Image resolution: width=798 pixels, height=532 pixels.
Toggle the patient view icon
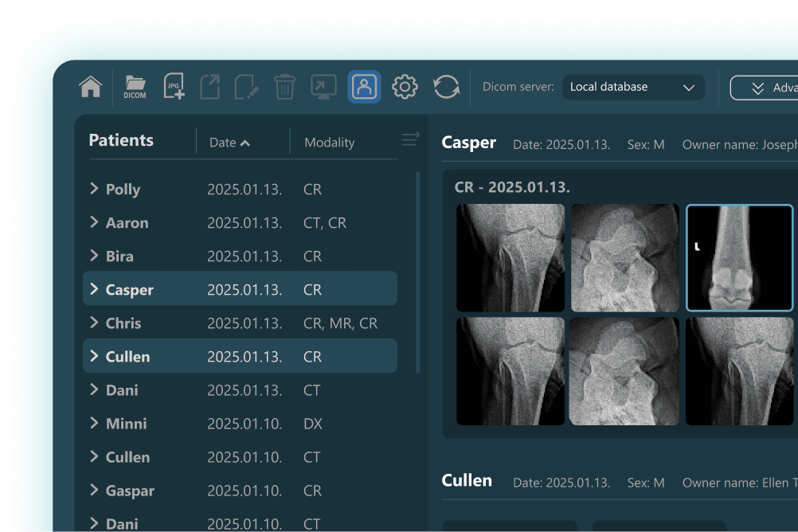coord(364,87)
